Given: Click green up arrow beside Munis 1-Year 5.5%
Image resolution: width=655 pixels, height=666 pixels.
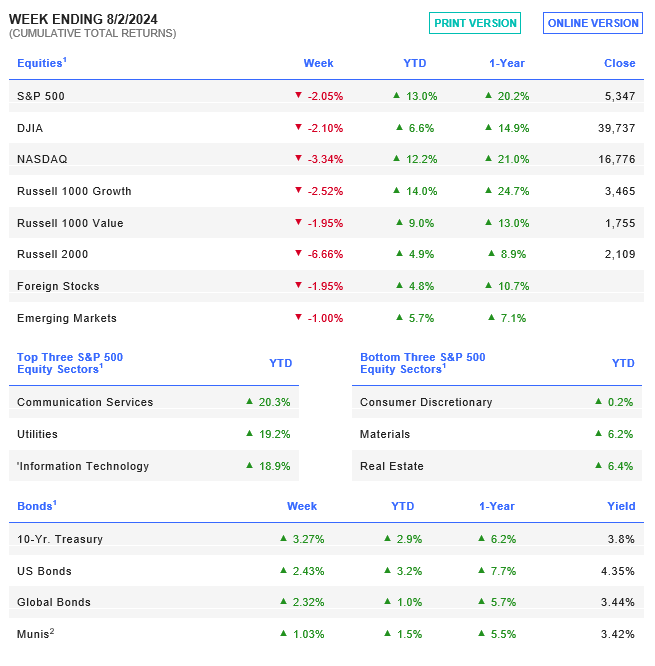Looking at the screenshot, I should [481, 633].
